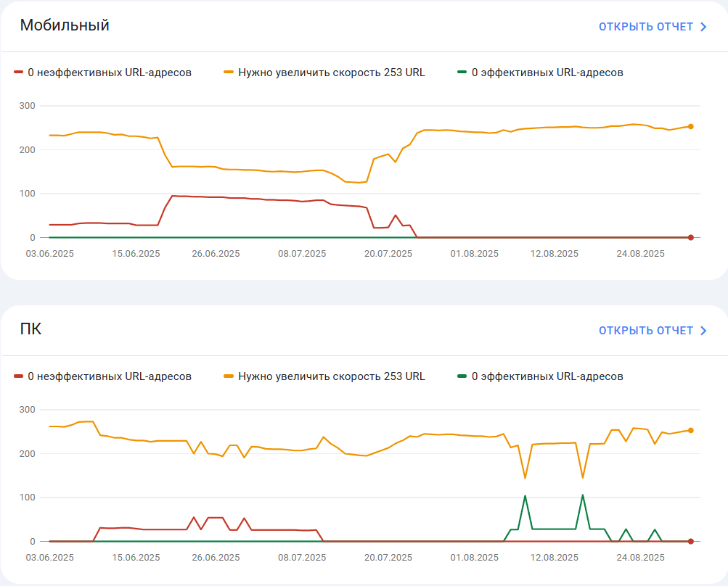
Task: Click date label 20.07.2025 under Мобильный chart
Action: point(388,254)
